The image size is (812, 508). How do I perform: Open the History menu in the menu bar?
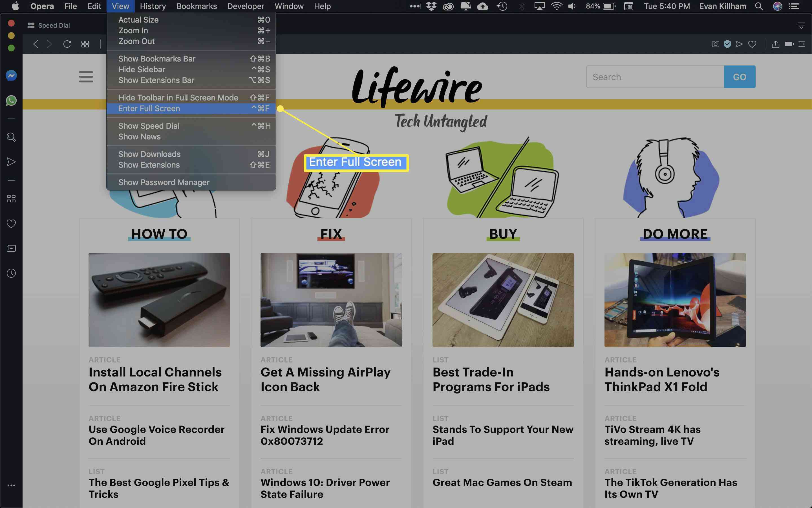click(153, 6)
